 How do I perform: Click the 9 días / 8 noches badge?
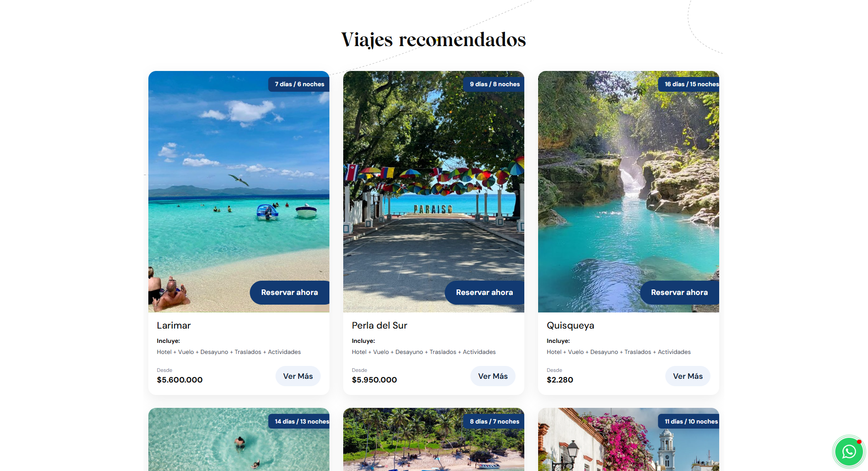494,84
